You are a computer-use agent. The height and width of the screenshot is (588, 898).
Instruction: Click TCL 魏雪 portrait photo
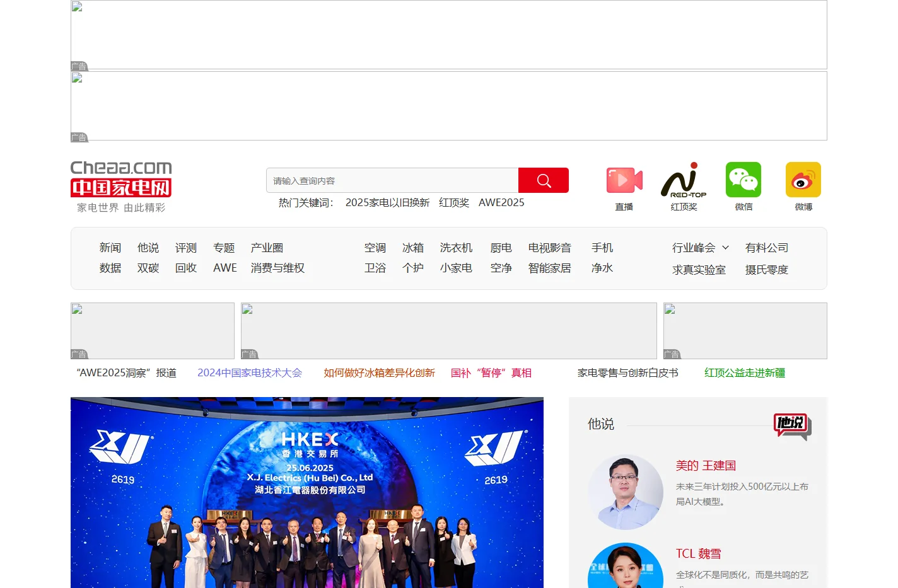tap(626, 565)
